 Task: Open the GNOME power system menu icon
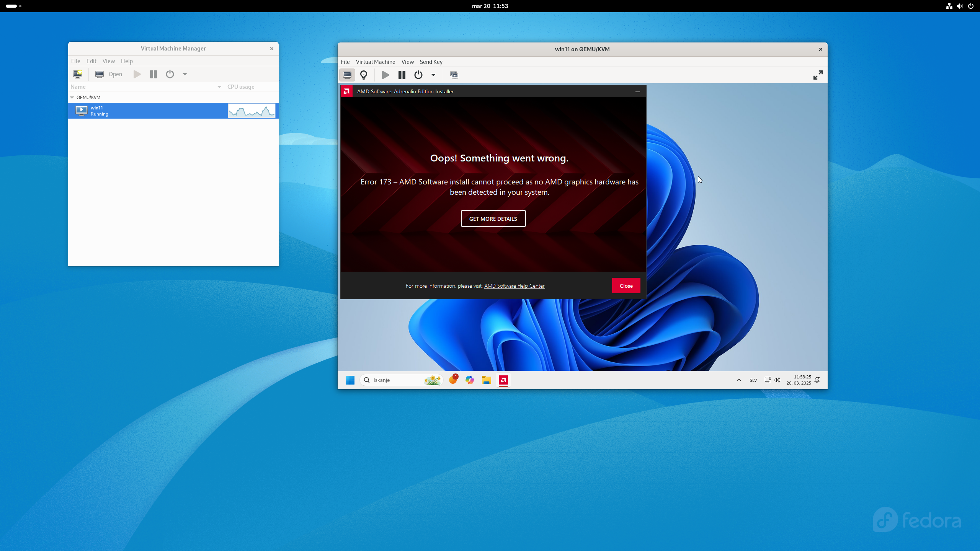(x=970, y=6)
